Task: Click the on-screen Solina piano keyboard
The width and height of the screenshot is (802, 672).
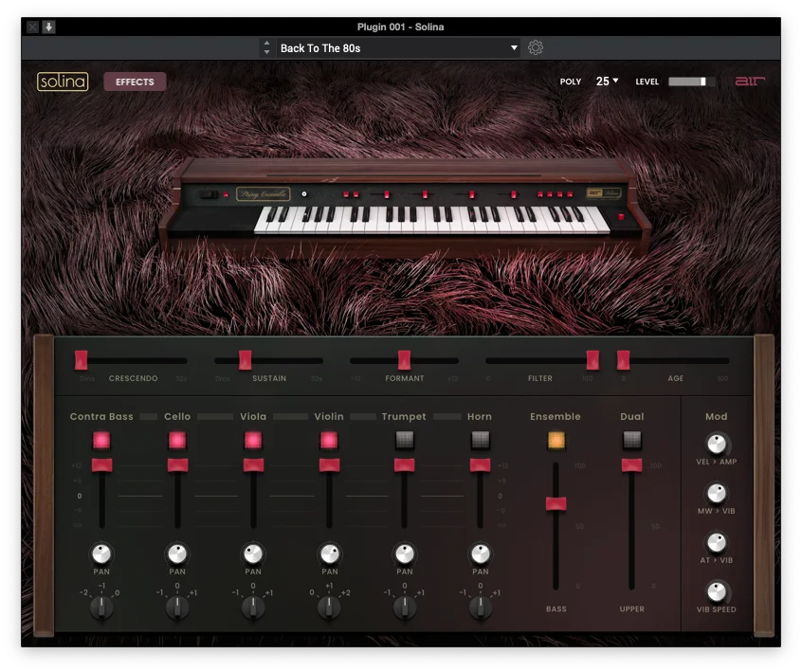Action: point(432,219)
